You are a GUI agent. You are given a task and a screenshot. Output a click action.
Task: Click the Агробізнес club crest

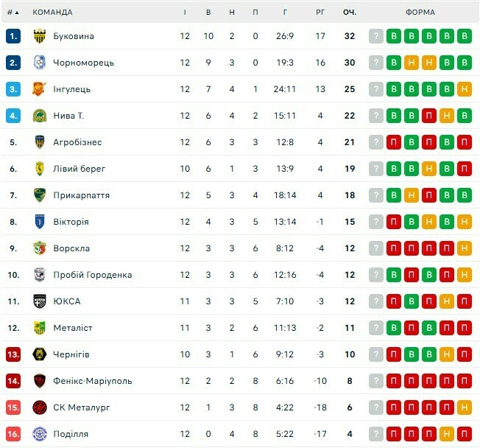tap(40, 142)
